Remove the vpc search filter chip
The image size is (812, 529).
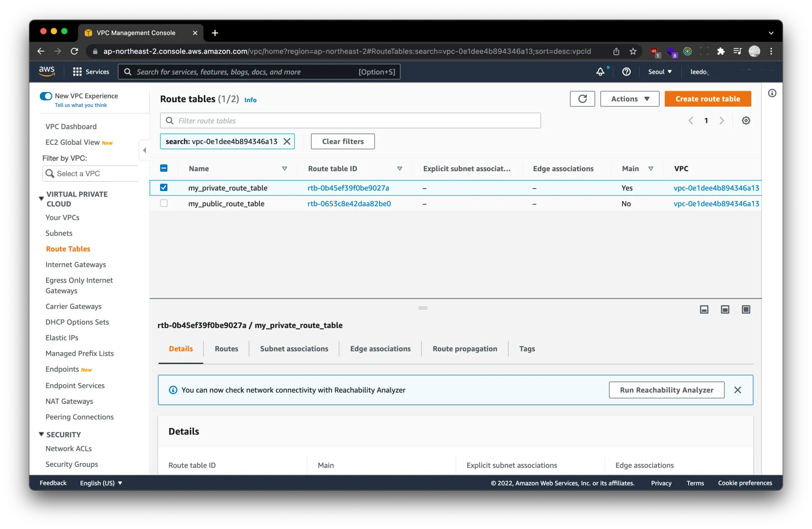[x=287, y=141]
